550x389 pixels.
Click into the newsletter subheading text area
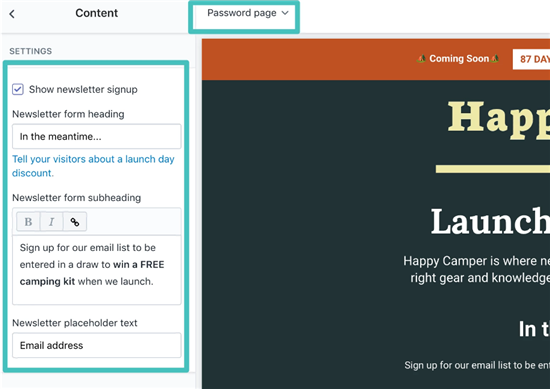97,270
